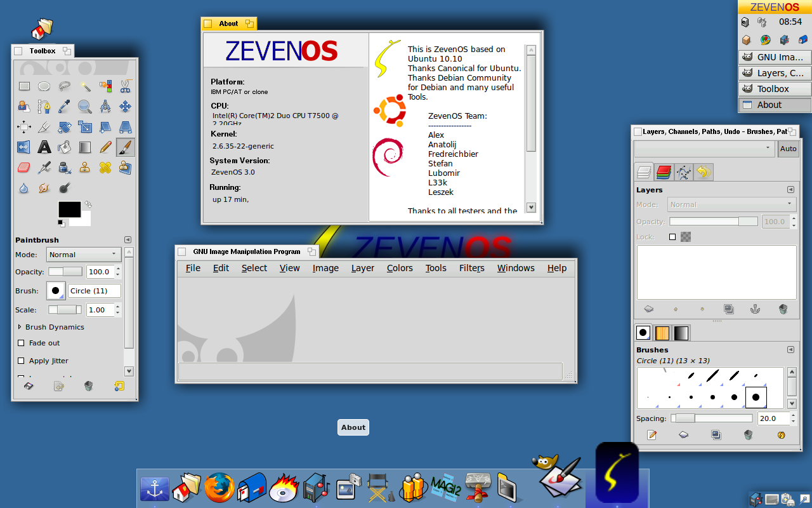Select the Rectangle Select tool
The image size is (812, 508).
[24, 86]
